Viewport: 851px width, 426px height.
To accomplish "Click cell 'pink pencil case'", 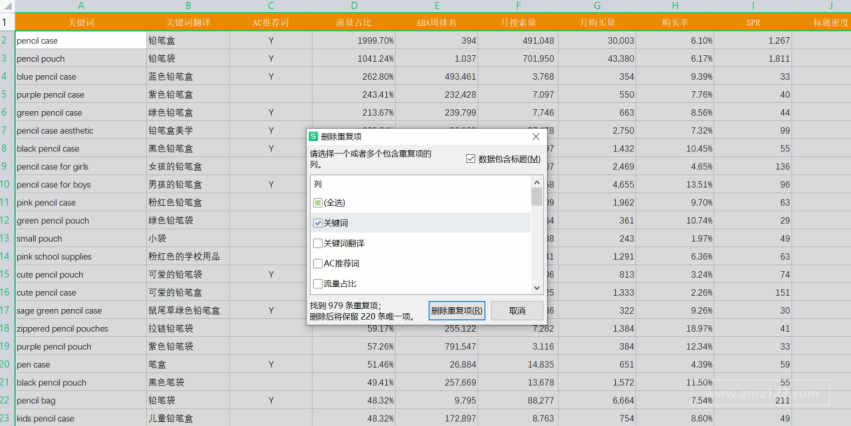I will click(x=81, y=202).
